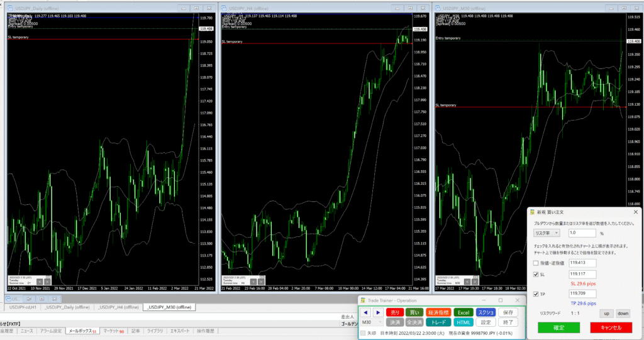Close the 新規 買い注文 dialog
The height and width of the screenshot is (340, 644).
pyautogui.click(x=635, y=212)
